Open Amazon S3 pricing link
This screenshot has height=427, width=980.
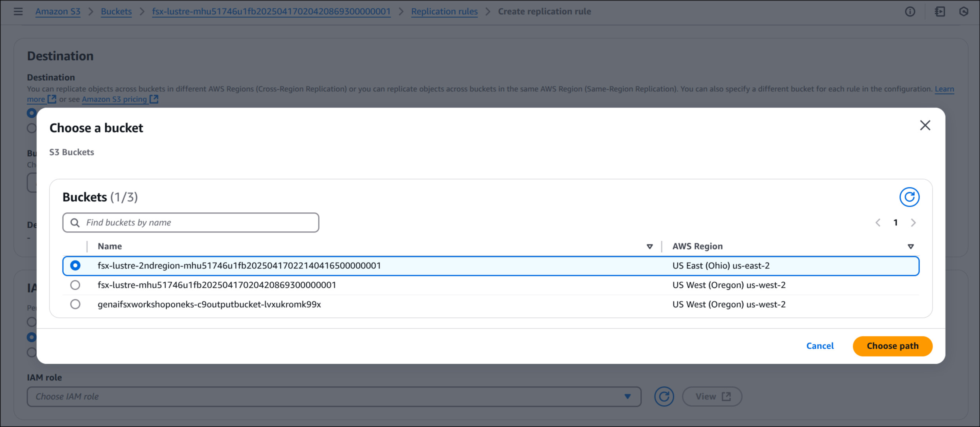[x=114, y=99]
